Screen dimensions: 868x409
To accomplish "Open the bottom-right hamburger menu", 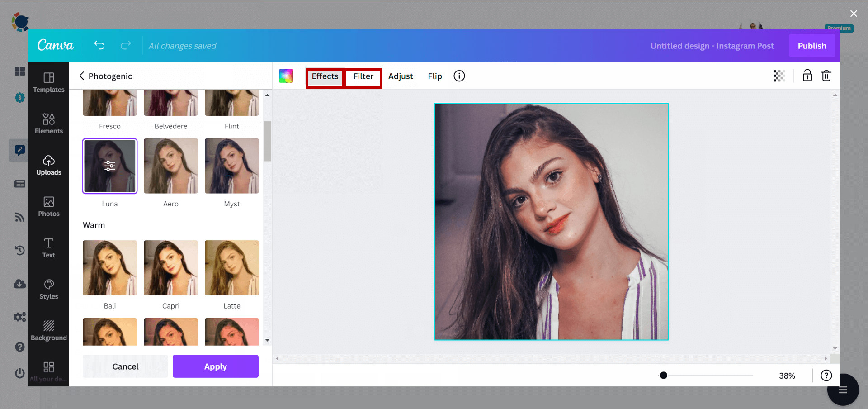I will pos(843,390).
